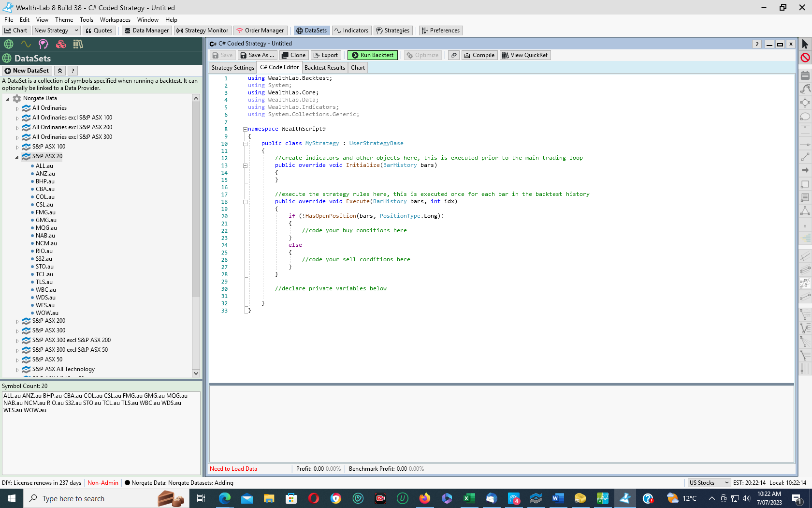Collapse all datasets with double-chevron button

pos(60,71)
